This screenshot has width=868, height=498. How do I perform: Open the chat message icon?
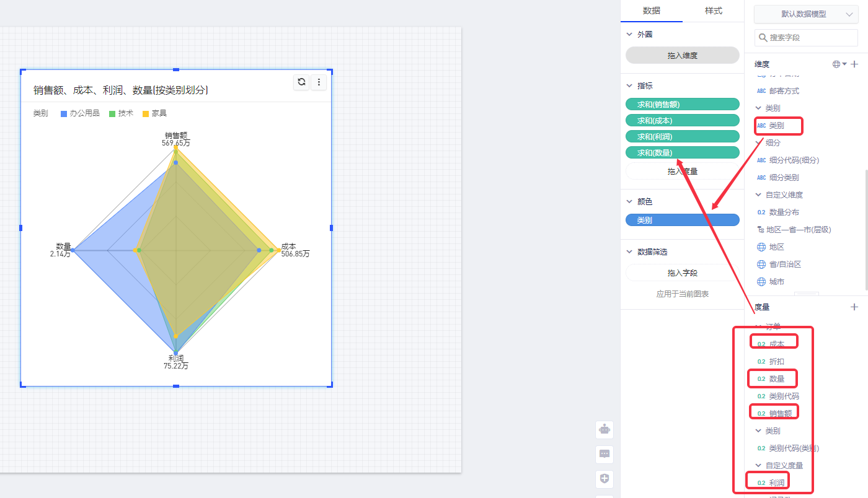[x=604, y=454]
